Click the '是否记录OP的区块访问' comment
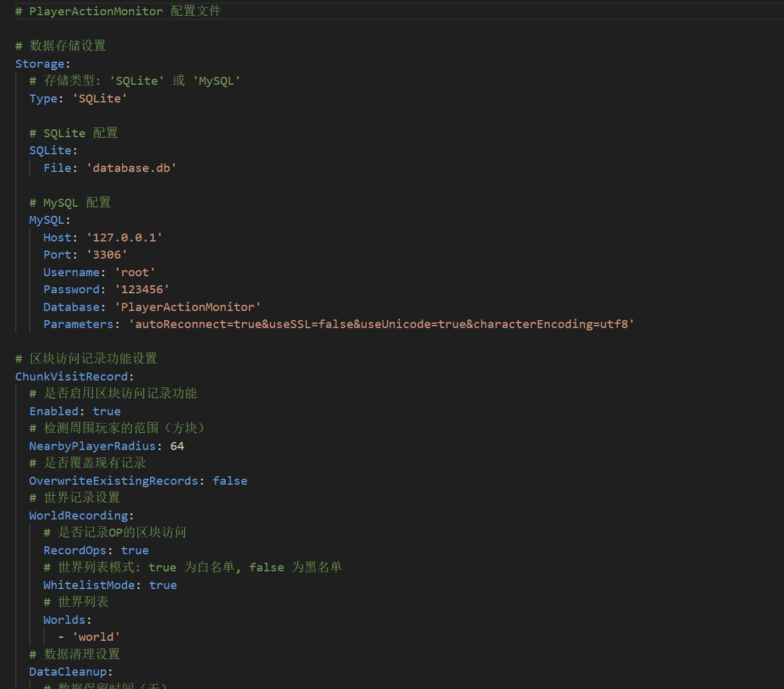 [115, 532]
